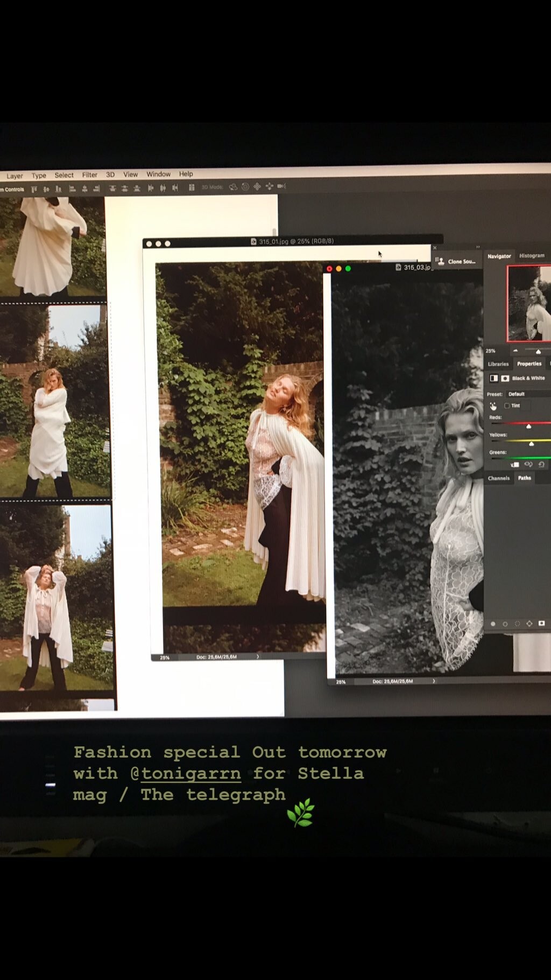The height and width of the screenshot is (980, 551).
Task: Click Align bottom edges icon in options bar
Action: tap(58, 189)
